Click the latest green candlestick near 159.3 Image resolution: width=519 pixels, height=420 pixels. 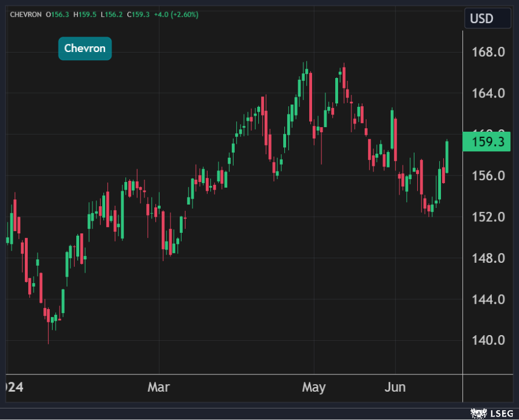[x=447, y=157]
